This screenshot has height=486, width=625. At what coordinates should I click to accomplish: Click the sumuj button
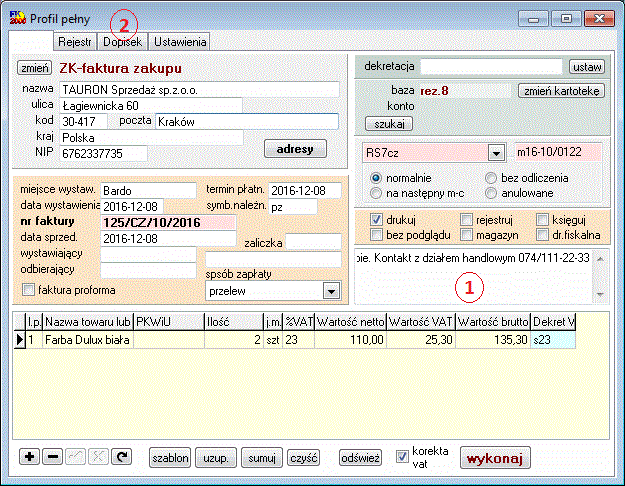262,458
